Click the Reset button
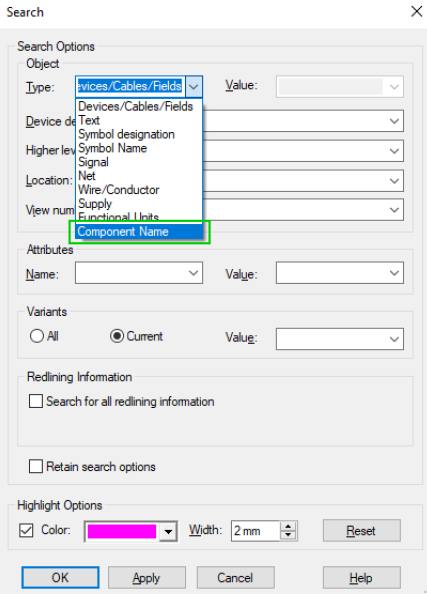 361,530
